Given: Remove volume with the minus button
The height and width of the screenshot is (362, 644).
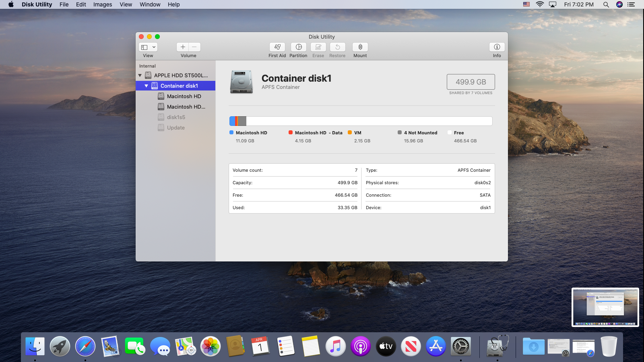Looking at the screenshot, I should pos(194,47).
